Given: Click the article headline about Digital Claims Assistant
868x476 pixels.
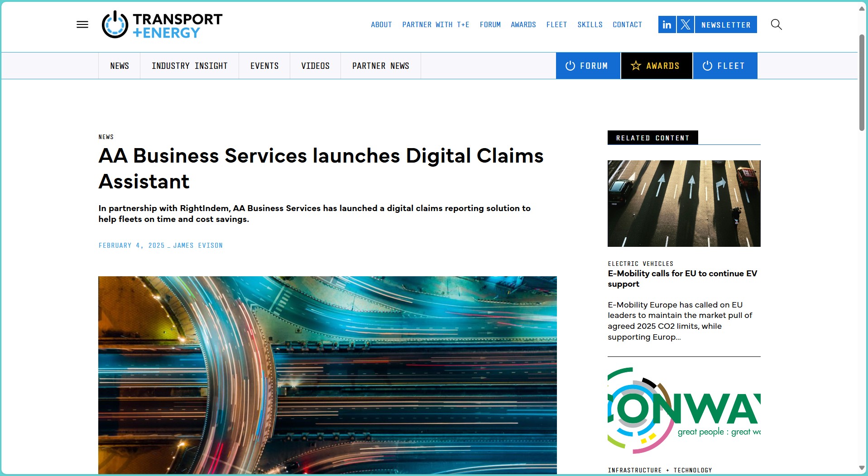Looking at the screenshot, I should [321, 168].
